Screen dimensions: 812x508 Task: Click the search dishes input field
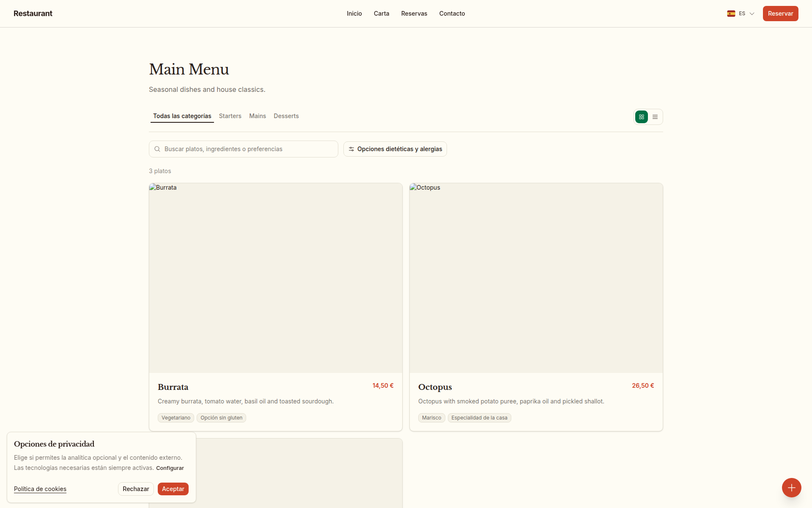[x=244, y=149]
